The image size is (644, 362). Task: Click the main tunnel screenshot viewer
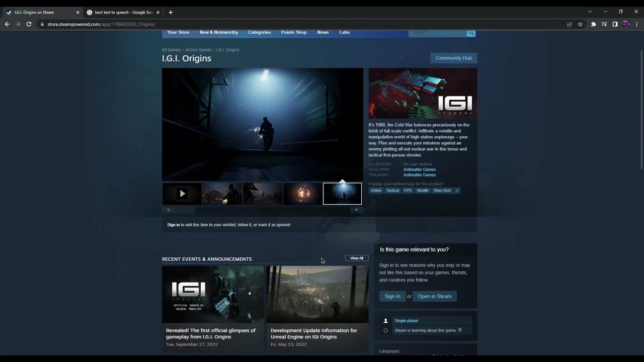(263, 125)
